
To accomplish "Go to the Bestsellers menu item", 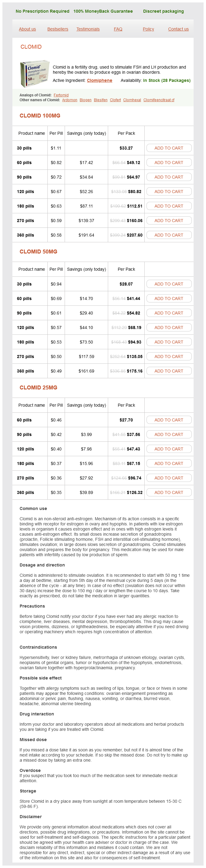I will pyautogui.click(x=58, y=29).
